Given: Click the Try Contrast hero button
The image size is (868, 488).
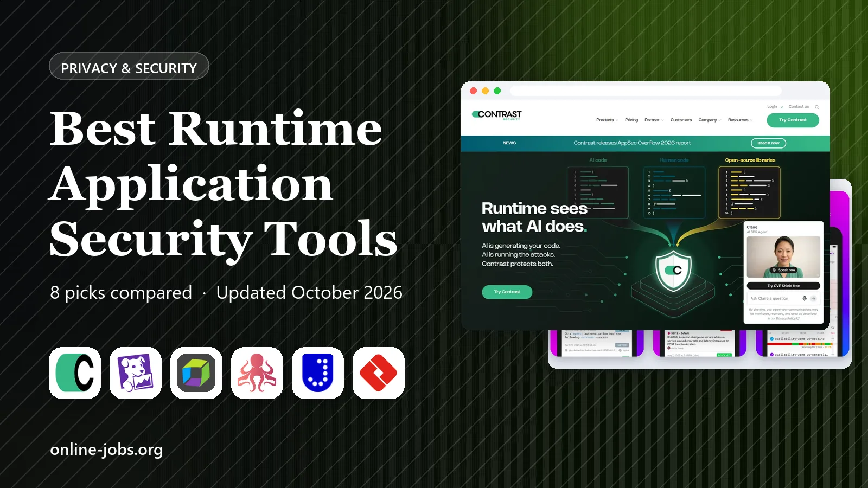Looking at the screenshot, I should [507, 292].
